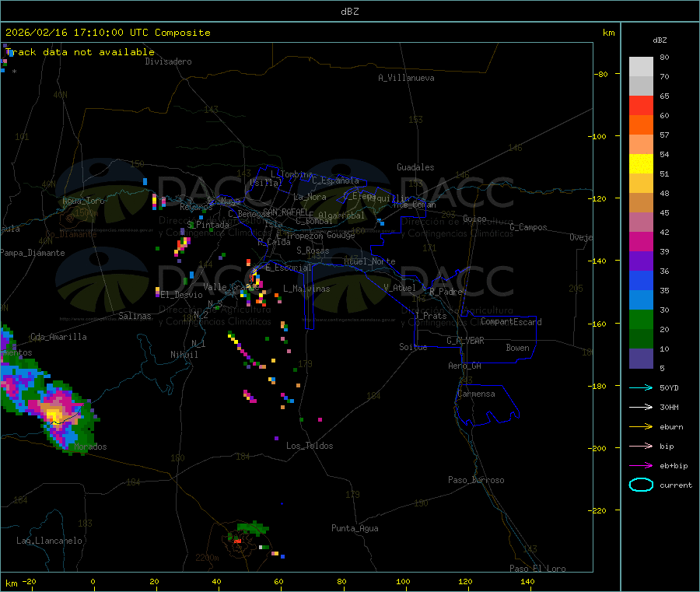Click the Laq.Llancanelo map label
The height and width of the screenshot is (592, 700).
click(x=49, y=541)
